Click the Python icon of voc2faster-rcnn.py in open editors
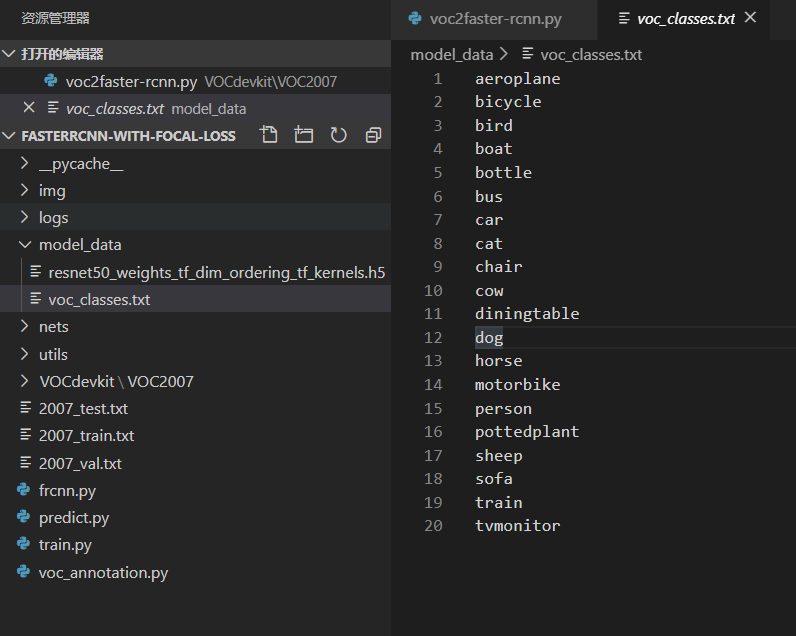Image resolution: width=796 pixels, height=636 pixels. coord(51,80)
